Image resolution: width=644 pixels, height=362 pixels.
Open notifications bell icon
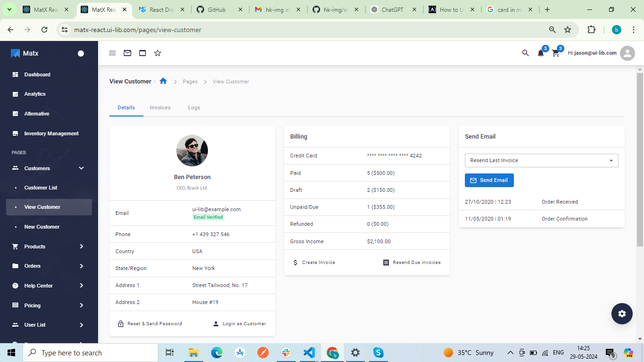pos(541,53)
